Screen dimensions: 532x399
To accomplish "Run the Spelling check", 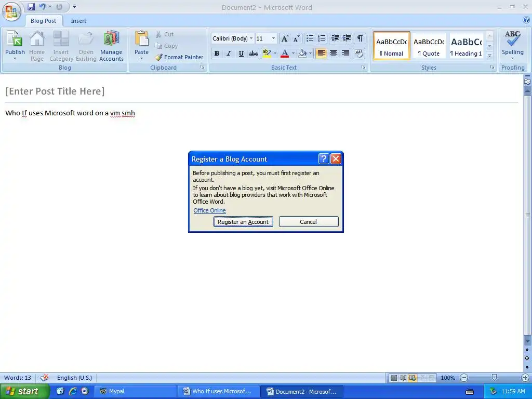I will pos(512,43).
